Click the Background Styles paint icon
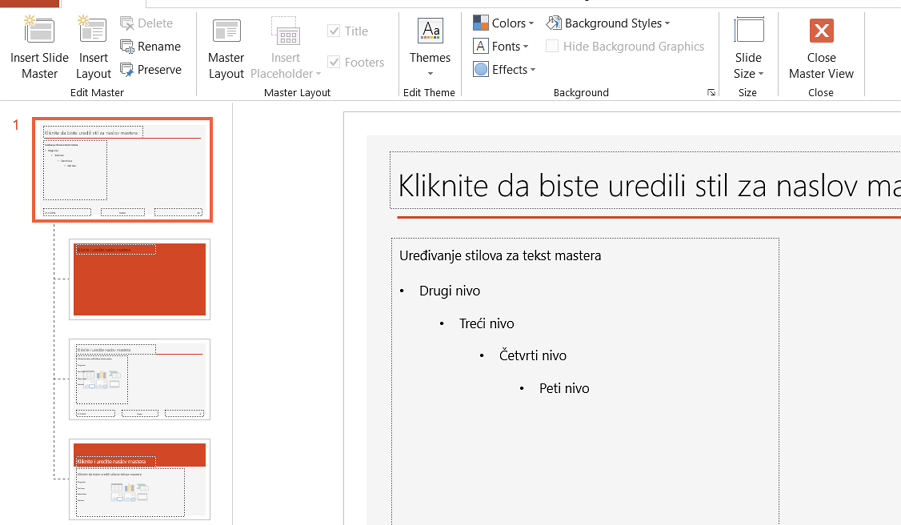 [x=553, y=23]
